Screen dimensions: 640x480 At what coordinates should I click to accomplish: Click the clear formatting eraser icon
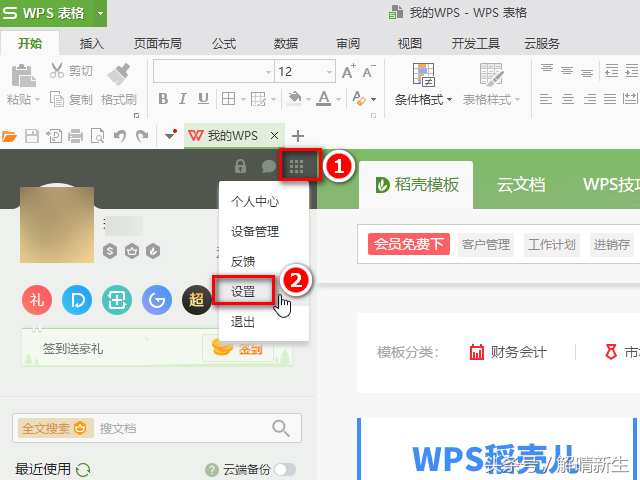click(x=359, y=99)
